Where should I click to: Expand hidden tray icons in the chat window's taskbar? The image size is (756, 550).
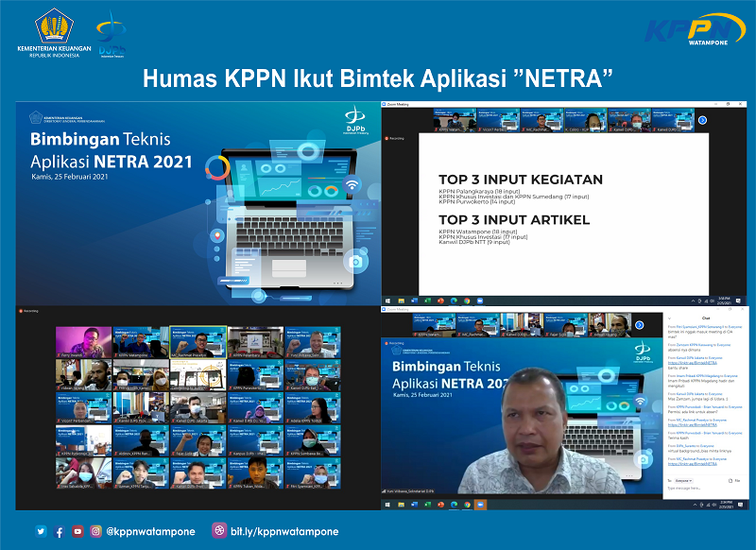pos(695,505)
